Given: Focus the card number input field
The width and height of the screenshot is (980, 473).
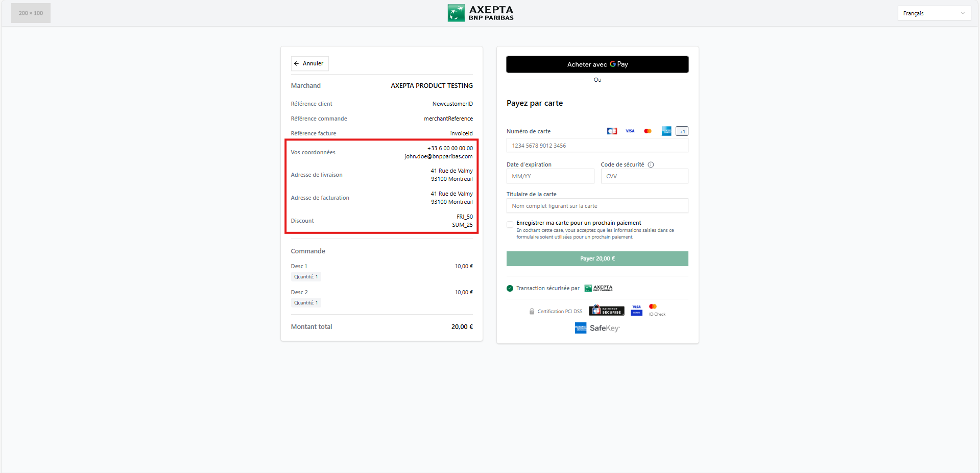Looking at the screenshot, I should 597,146.
